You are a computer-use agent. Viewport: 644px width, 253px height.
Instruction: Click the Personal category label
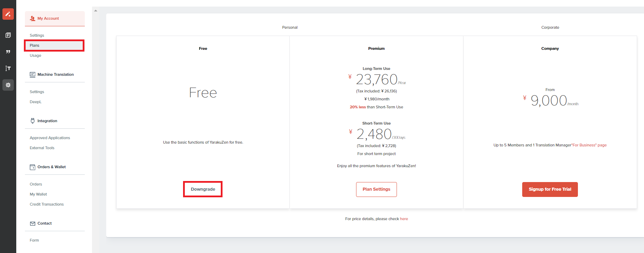tap(290, 27)
